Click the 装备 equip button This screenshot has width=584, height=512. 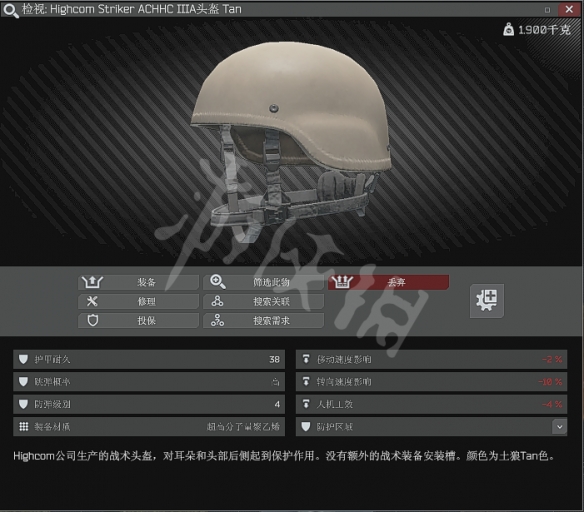tap(138, 282)
